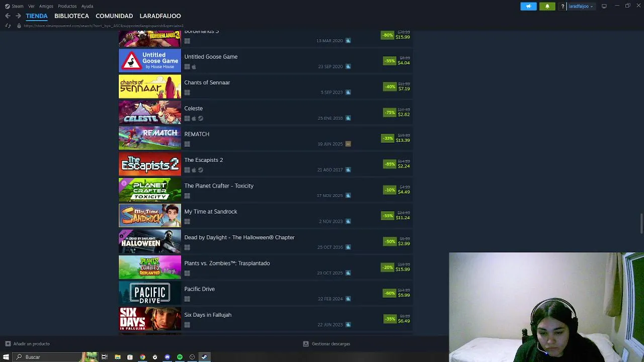Open the Celeste game thumbnail
Viewport: 644px width, 362px height.
tap(150, 113)
